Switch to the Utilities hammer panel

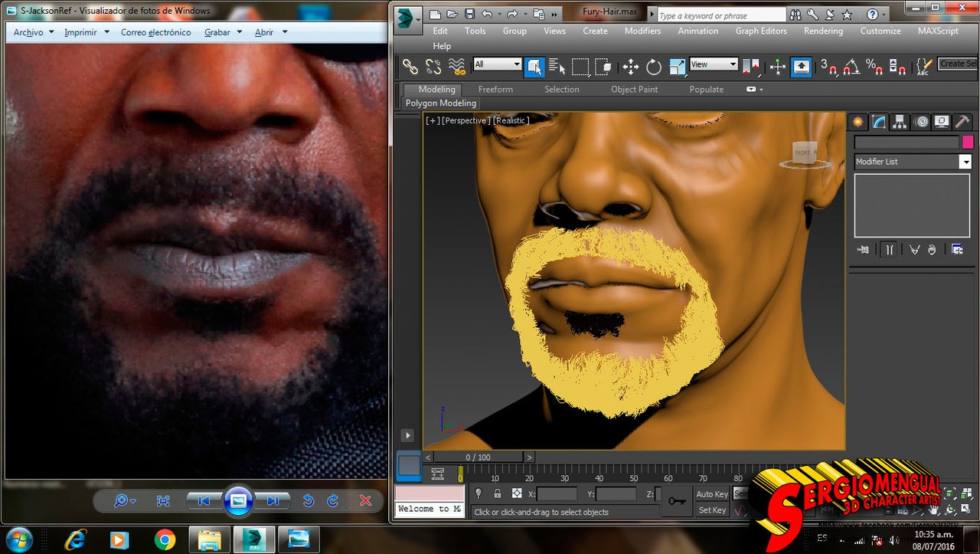click(962, 123)
